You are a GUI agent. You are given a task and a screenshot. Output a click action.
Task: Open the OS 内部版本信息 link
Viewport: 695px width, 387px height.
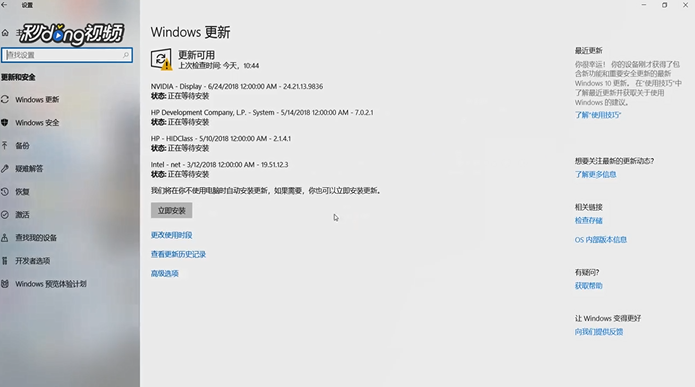click(x=601, y=240)
